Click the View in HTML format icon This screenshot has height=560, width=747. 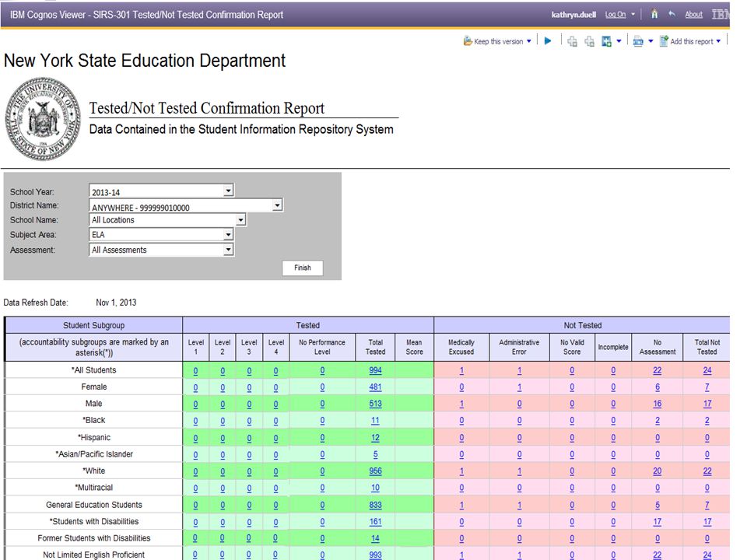[x=638, y=41]
